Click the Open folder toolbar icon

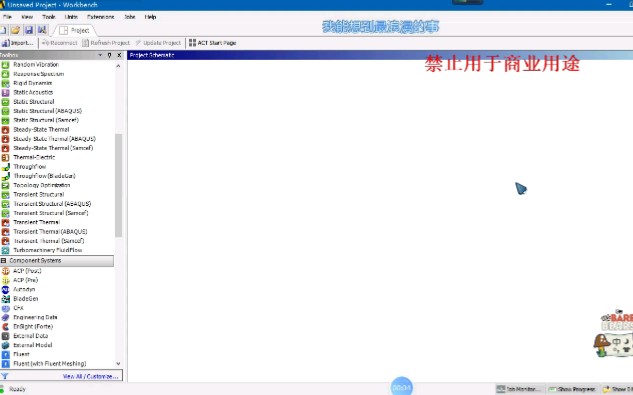click(x=15, y=30)
